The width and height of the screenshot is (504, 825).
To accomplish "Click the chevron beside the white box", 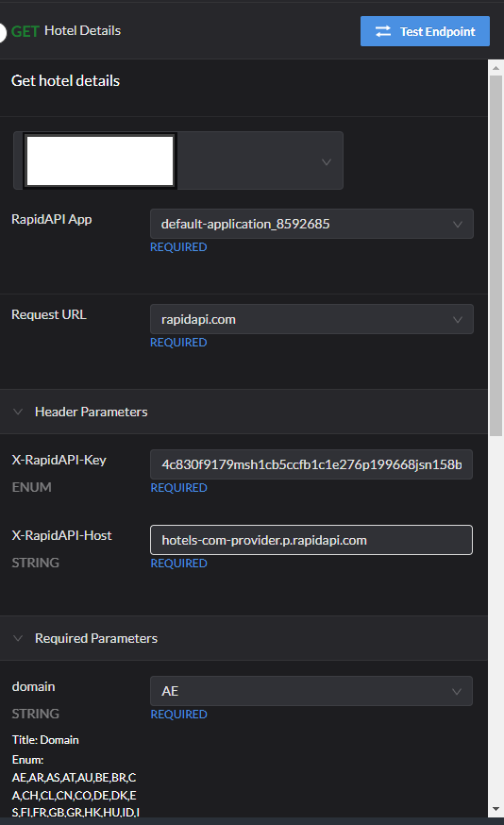I will (x=327, y=161).
